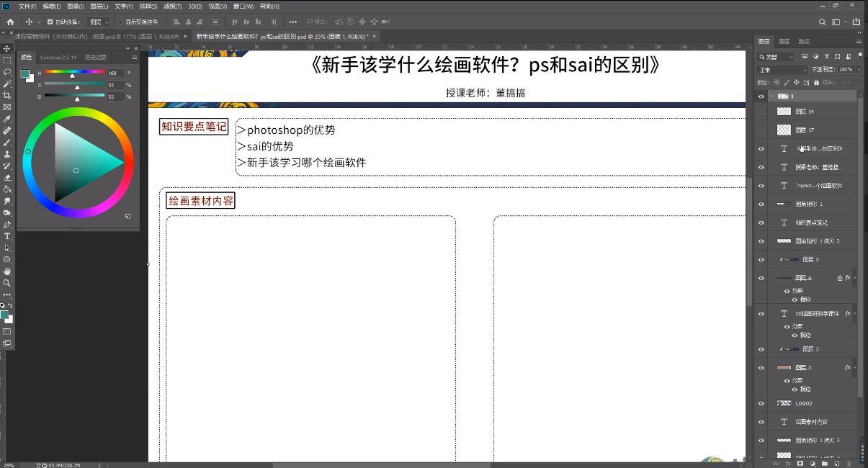The height and width of the screenshot is (468, 868).
Task: Adjust the hue H slider
Action: [x=74, y=73]
